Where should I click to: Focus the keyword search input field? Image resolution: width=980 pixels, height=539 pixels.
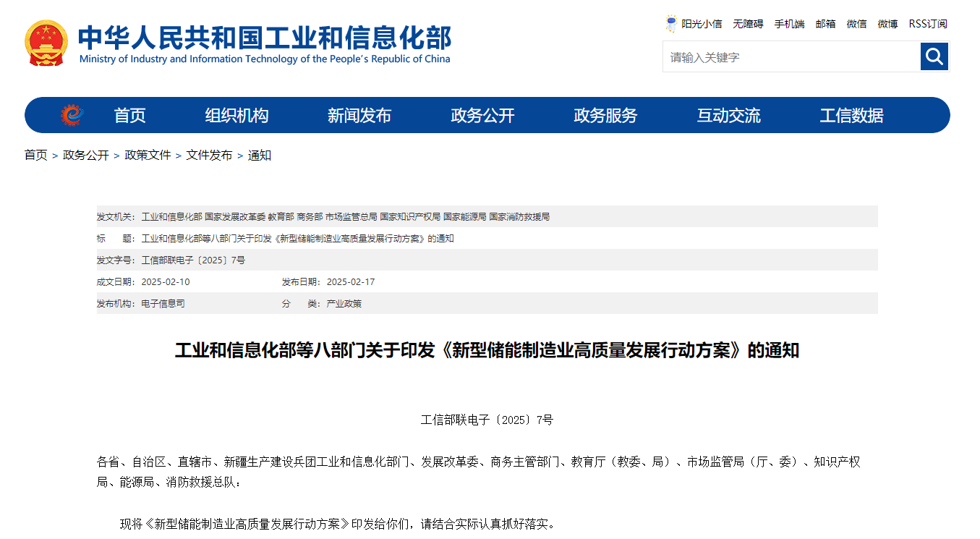[791, 57]
